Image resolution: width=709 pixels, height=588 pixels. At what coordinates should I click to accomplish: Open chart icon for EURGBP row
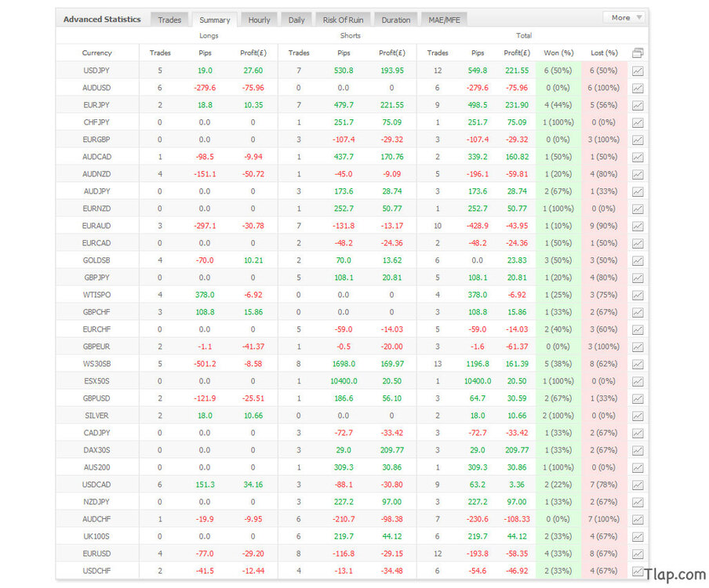click(638, 140)
